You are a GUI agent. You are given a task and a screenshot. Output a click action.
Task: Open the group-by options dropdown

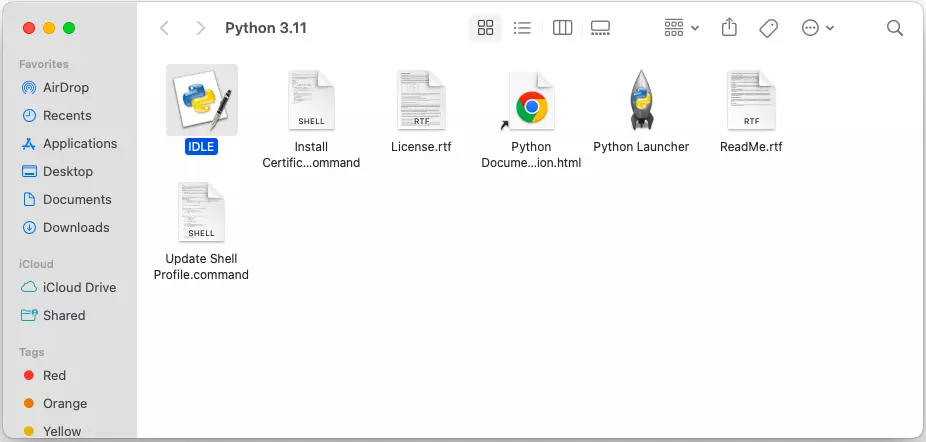coord(682,28)
